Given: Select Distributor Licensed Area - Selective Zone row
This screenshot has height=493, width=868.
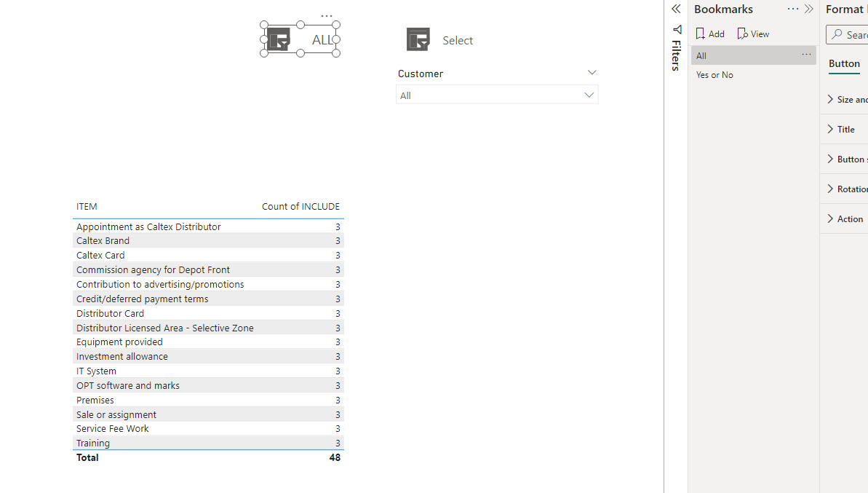Looking at the screenshot, I should (x=208, y=328).
